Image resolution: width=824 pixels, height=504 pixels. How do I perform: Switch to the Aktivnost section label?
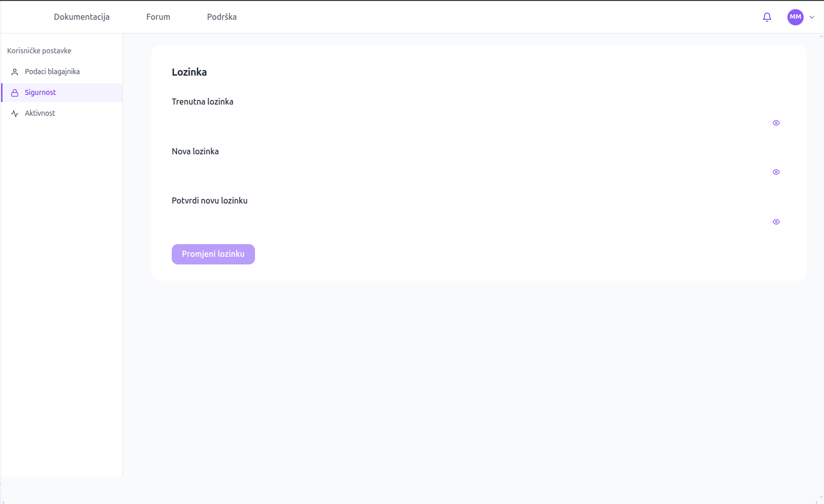40,114
